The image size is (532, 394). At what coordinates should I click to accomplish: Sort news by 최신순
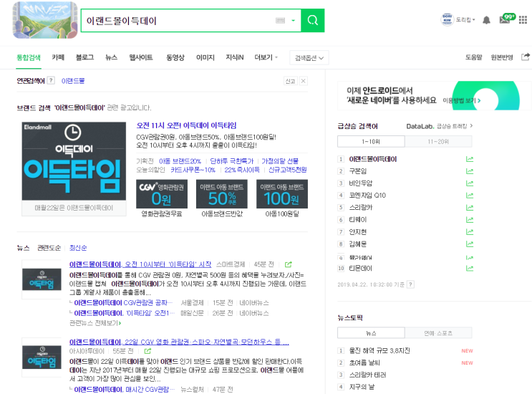coord(78,248)
